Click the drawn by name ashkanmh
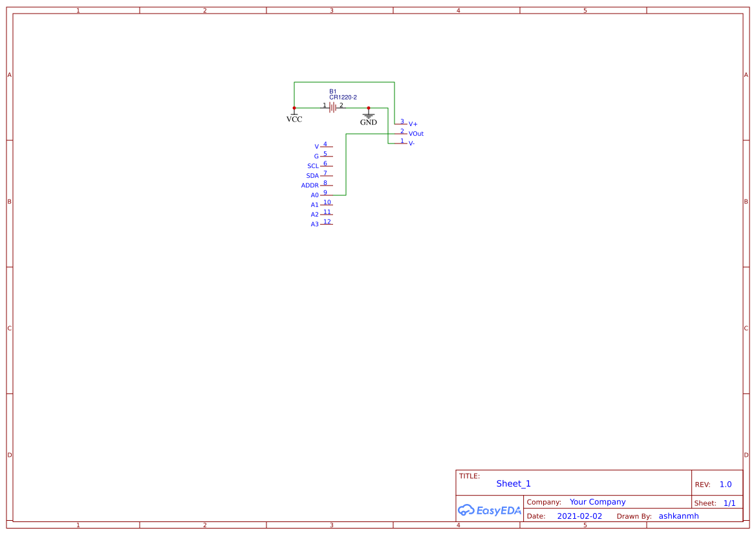The width and height of the screenshot is (756, 535). tap(678, 516)
